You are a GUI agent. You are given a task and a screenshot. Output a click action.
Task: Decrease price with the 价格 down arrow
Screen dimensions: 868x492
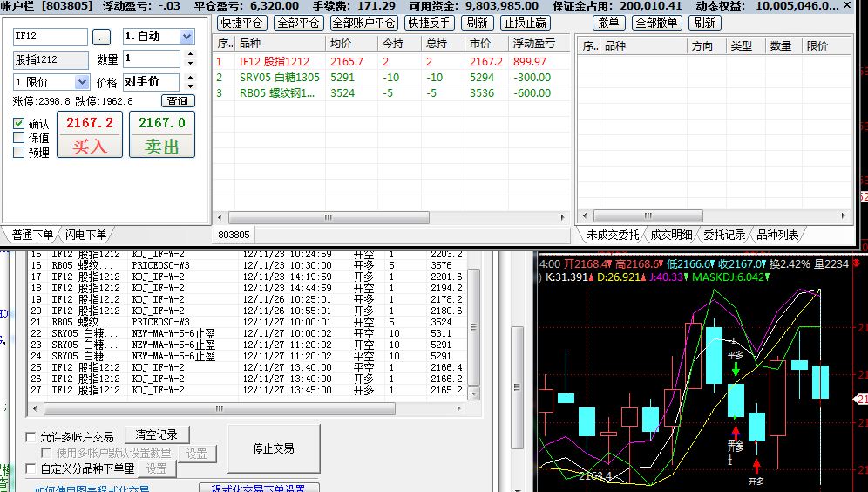pyautogui.click(x=191, y=86)
